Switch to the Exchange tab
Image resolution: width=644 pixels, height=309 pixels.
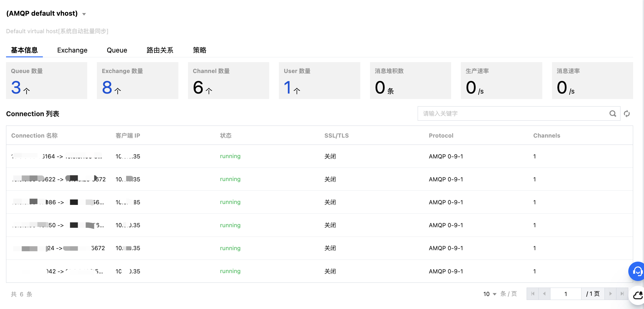click(72, 50)
